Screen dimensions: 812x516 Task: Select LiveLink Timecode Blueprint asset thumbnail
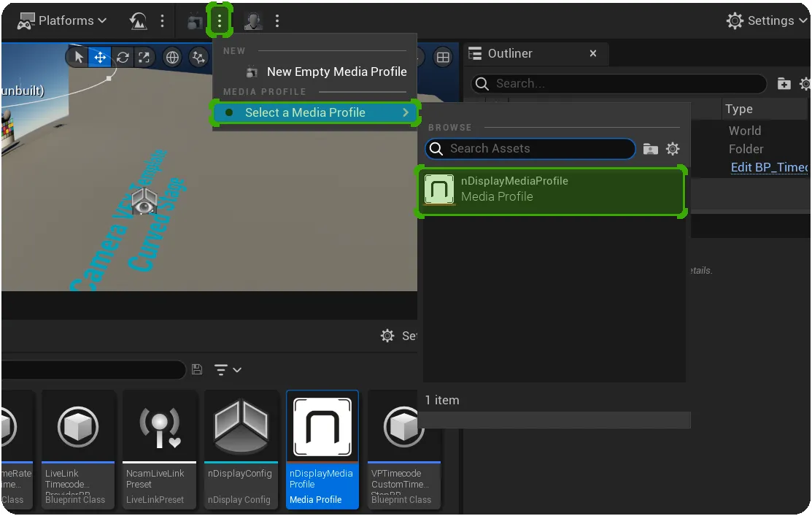point(77,450)
